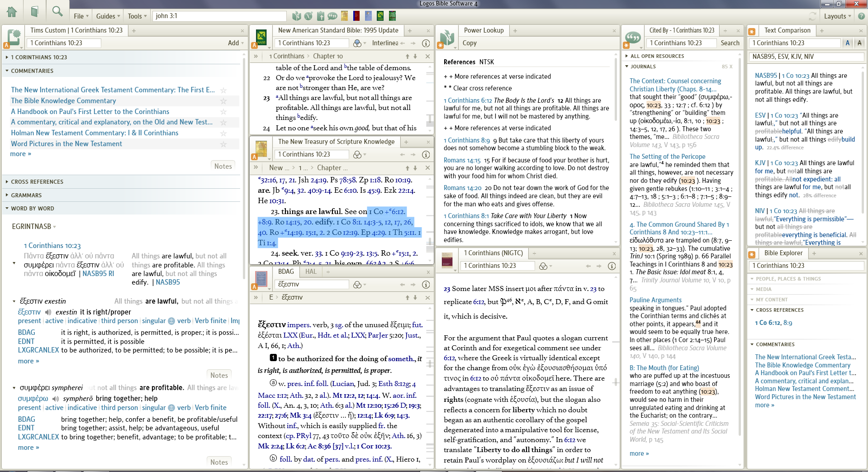The height and width of the screenshot is (472, 868).
Task: Open the Search magnifier icon
Action: click(57, 12)
